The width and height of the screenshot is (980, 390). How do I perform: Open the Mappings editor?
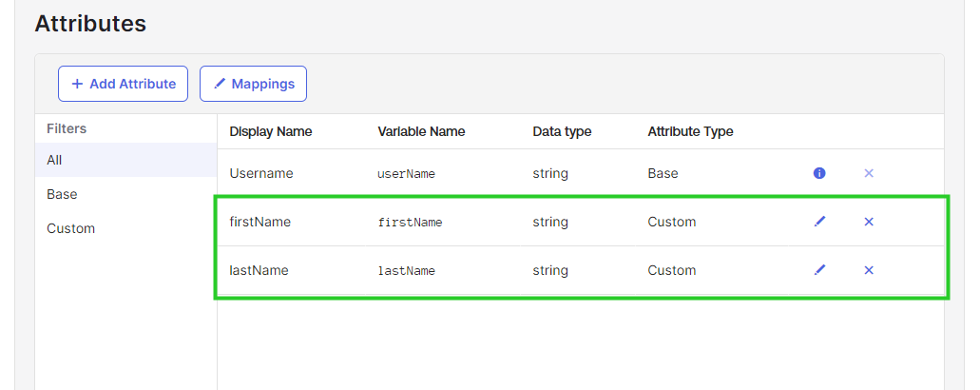(253, 84)
